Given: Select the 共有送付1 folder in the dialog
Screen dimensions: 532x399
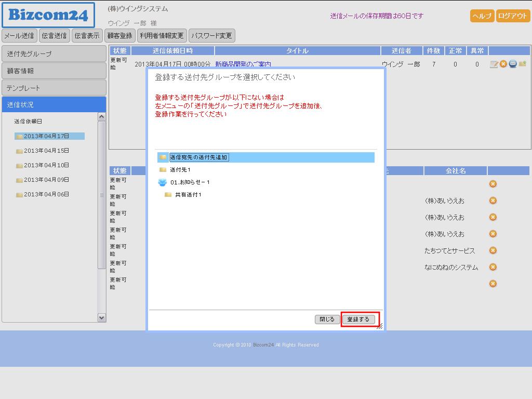Looking at the screenshot, I should click(x=188, y=195).
